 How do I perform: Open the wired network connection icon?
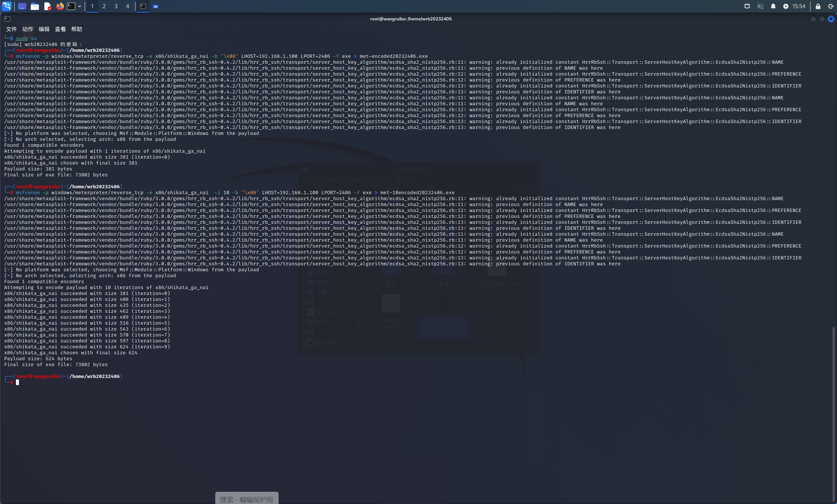click(747, 6)
